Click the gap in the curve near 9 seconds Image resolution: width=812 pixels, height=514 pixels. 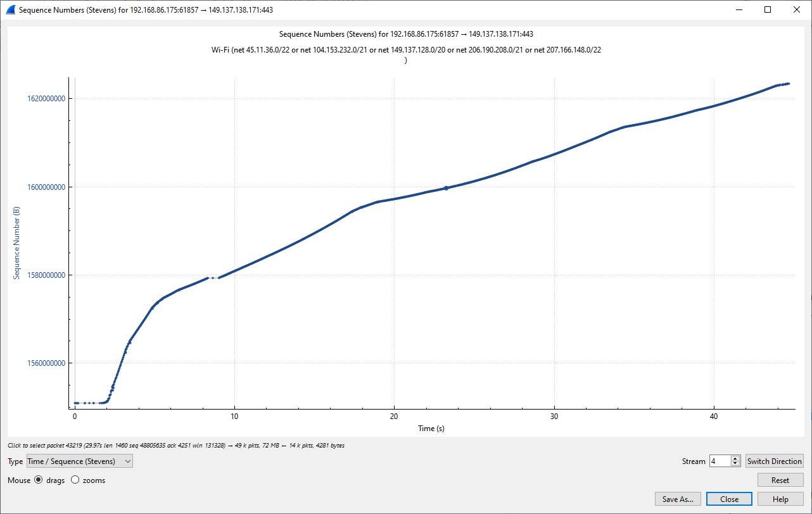[x=213, y=277]
